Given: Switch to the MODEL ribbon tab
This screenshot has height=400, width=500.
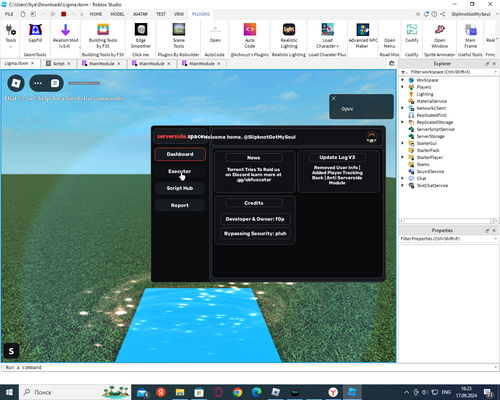Looking at the screenshot, I should [x=117, y=14].
